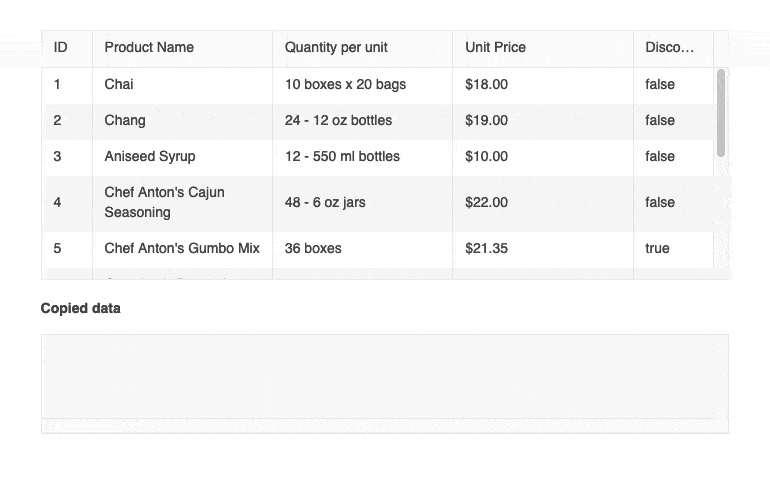This screenshot has height=494, width=770.
Task: Click ID cell of row 3
Action: [57, 156]
